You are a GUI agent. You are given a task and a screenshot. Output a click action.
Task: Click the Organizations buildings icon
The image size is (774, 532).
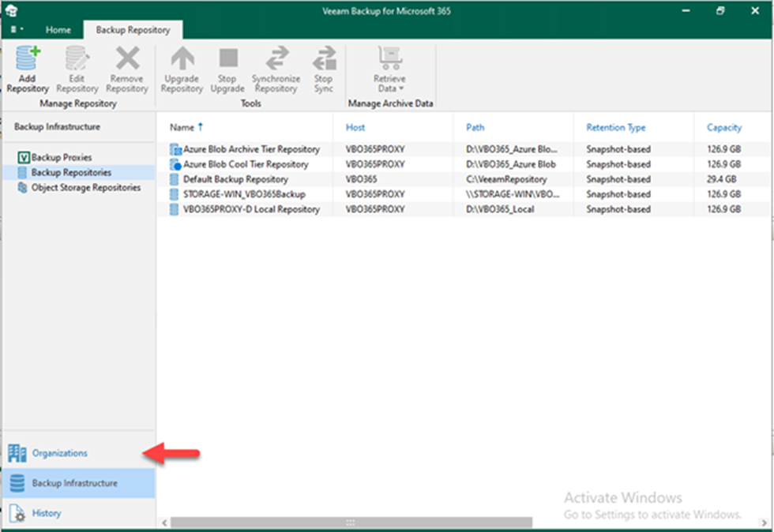pos(17,453)
